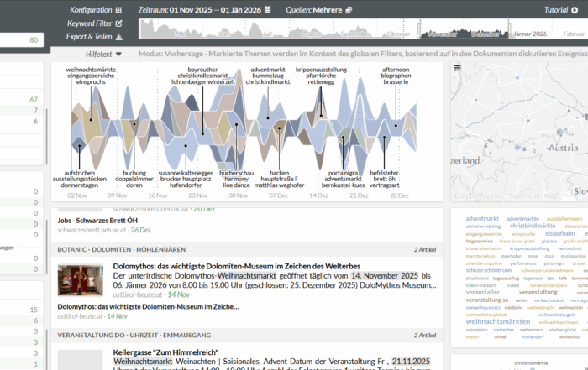The width and height of the screenshot is (588, 370).
Task: Click the 23 Nov axis label
Action: click(x=197, y=195)
